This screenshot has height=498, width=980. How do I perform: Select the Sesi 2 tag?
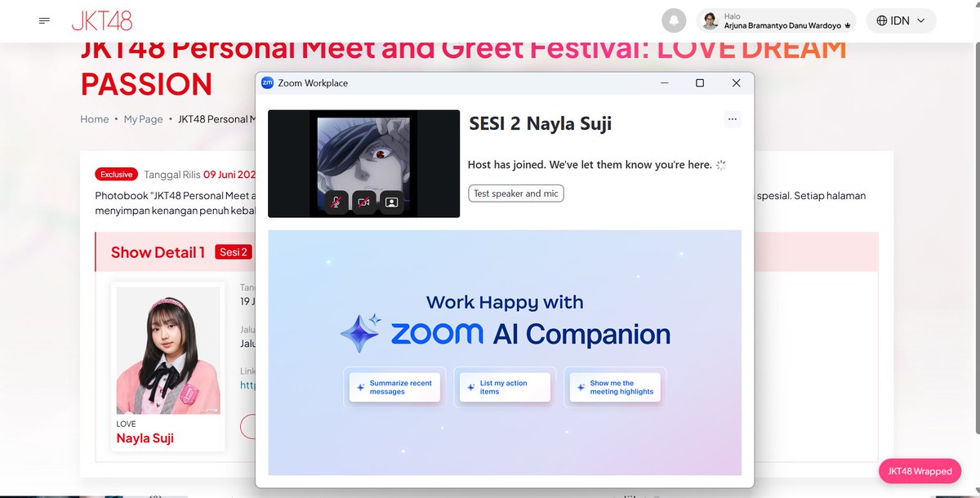click(233, 252)
